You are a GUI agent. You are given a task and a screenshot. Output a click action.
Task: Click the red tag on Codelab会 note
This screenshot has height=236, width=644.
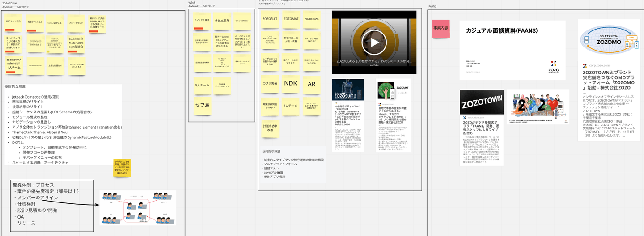pos(72,51)
